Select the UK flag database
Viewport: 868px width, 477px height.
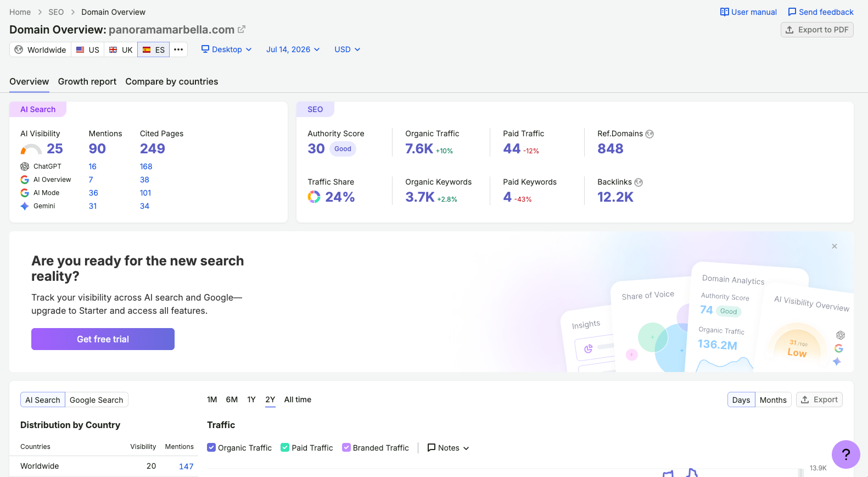[x=121, y=49]
